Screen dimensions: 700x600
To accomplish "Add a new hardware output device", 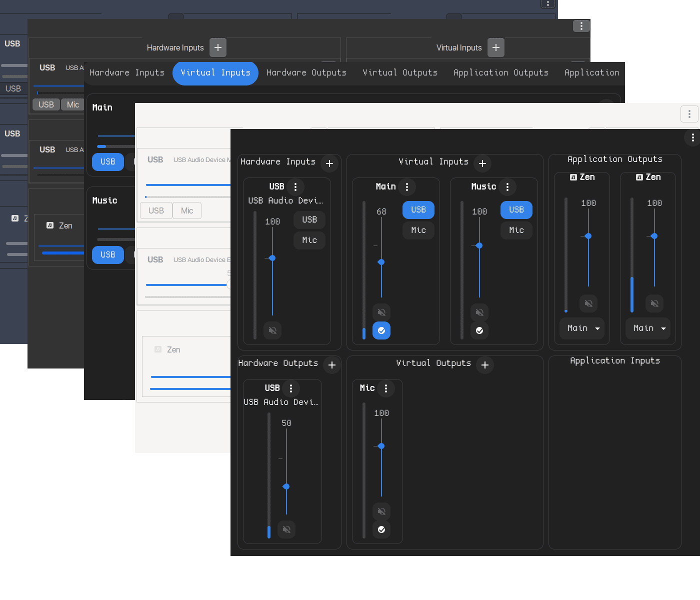I will point(332,365).
